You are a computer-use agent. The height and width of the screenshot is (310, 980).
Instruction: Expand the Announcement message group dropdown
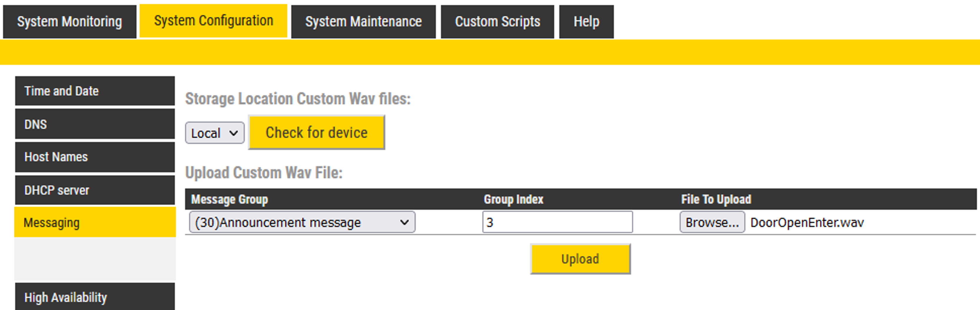[302, 222]
